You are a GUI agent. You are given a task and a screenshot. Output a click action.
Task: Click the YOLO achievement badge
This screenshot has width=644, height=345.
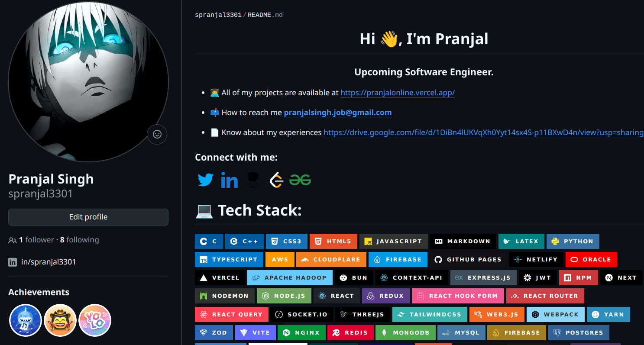point(95,320)
